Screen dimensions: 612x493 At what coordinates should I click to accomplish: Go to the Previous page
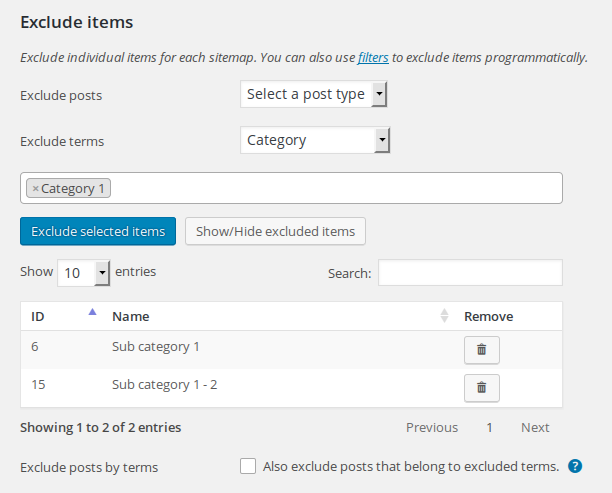click(432, 427)
